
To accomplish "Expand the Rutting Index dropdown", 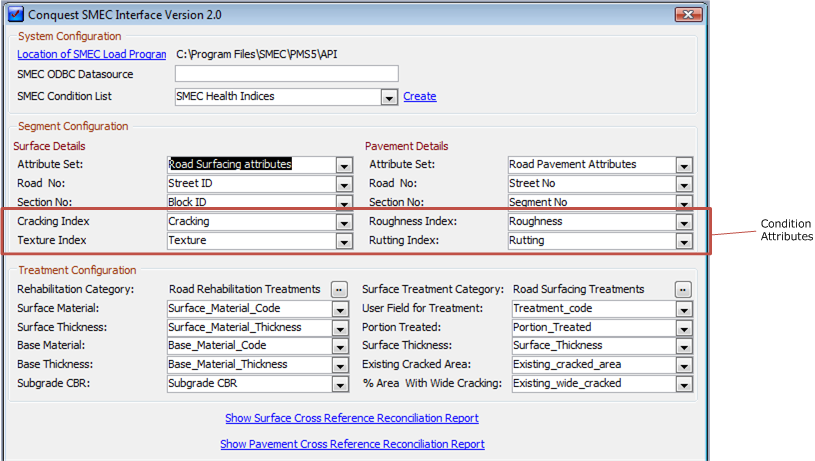I will 684,241.
